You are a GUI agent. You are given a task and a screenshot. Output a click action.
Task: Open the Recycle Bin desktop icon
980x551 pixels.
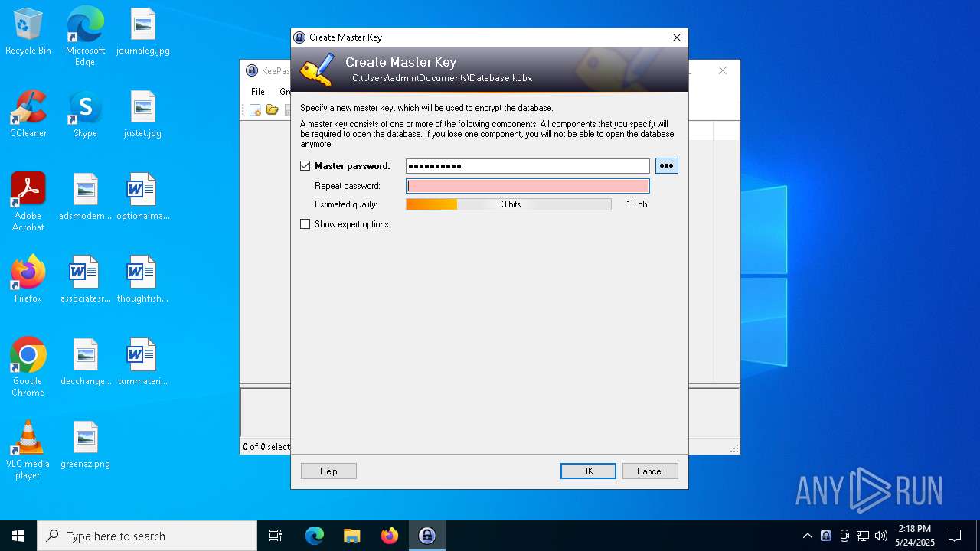click(x=28, y=31)
